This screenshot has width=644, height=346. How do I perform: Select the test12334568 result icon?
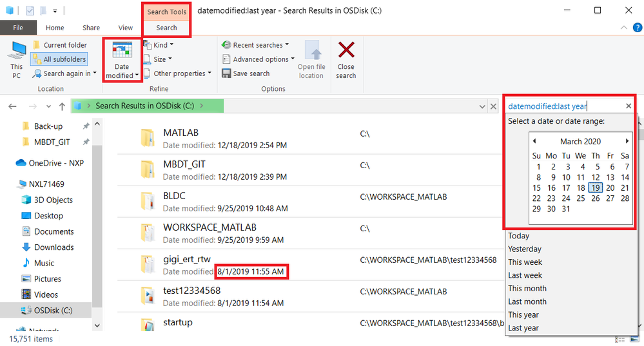point(148,296)
